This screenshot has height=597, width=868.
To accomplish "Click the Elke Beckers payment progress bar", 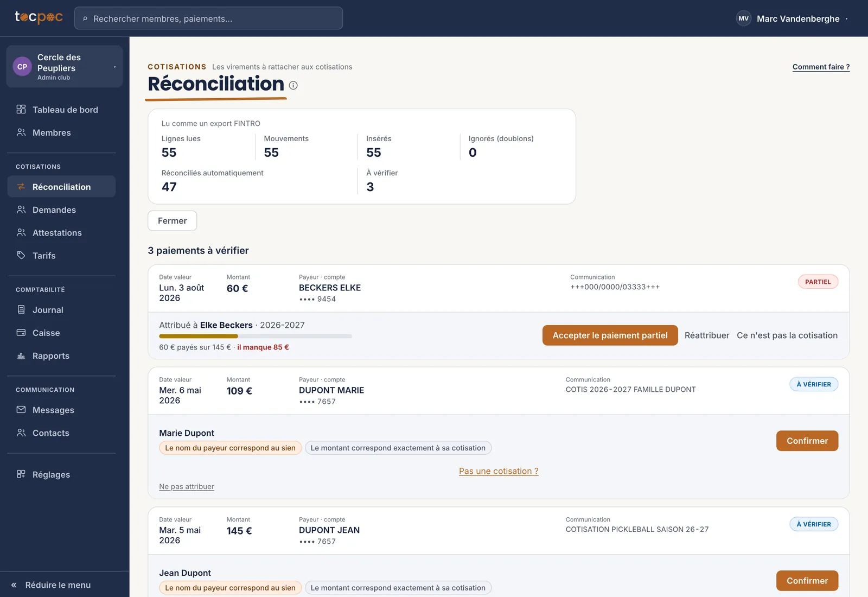I will (x=256, y=336).
